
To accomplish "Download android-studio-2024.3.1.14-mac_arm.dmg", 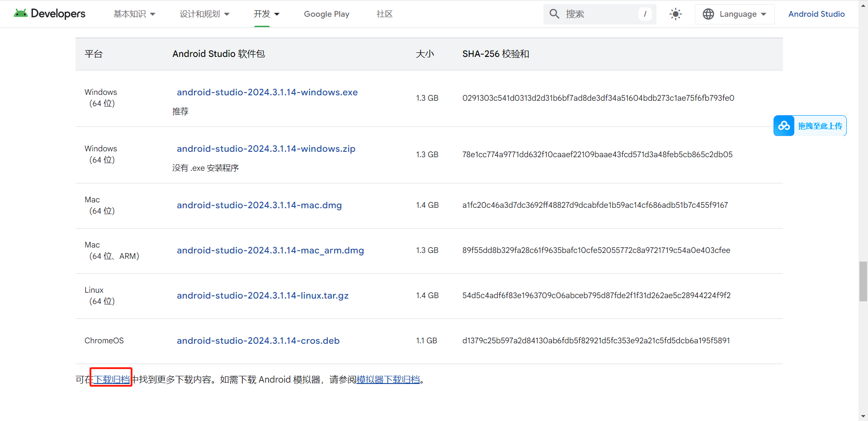I will click(x=270, y=250).
